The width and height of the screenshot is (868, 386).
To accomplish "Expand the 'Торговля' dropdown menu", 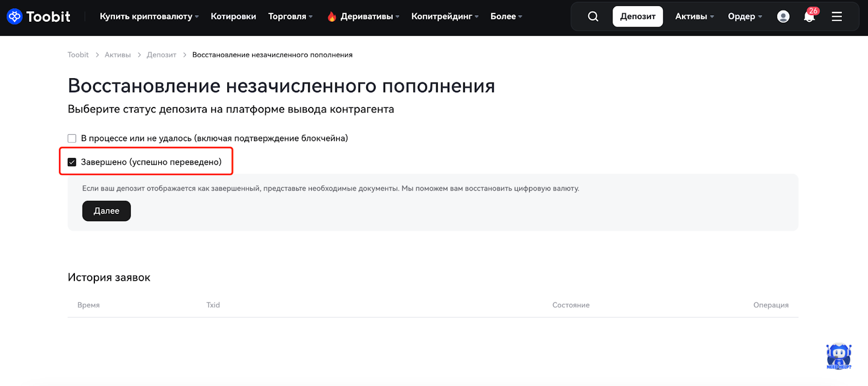I will 290,16.
